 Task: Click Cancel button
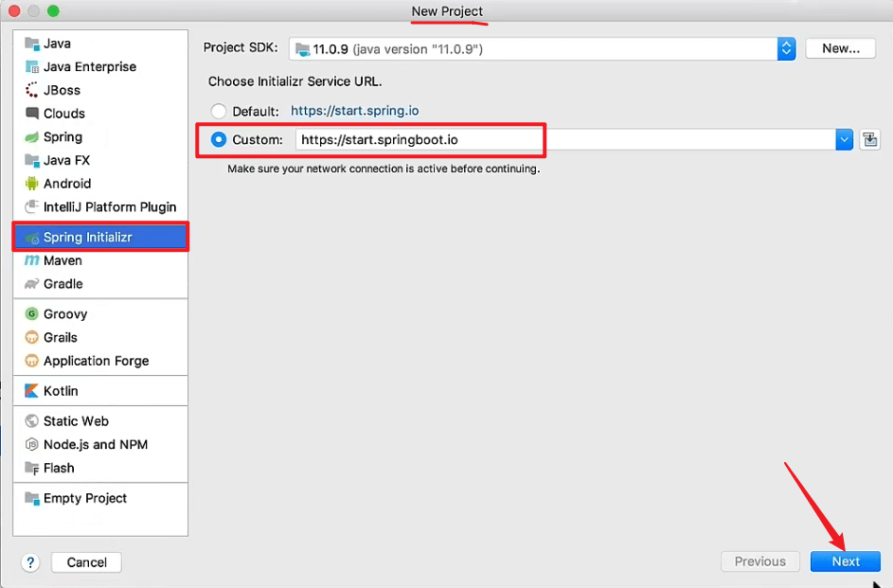(86, 562)
